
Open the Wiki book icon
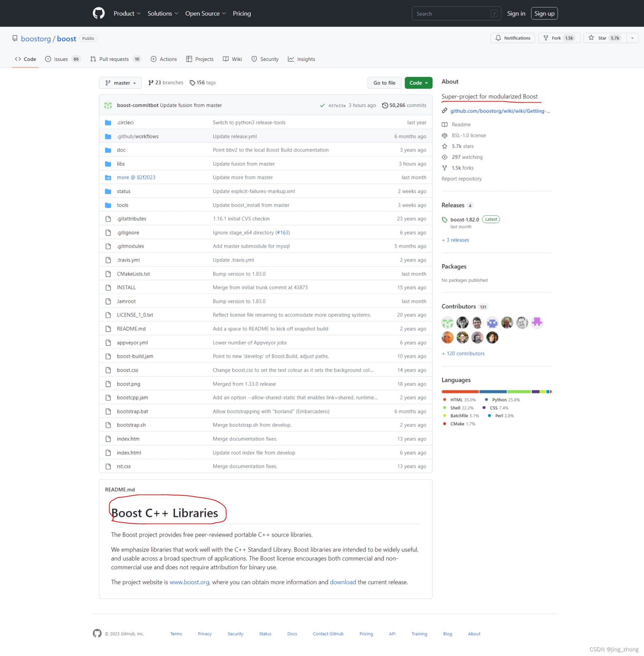tap(225, 59)
